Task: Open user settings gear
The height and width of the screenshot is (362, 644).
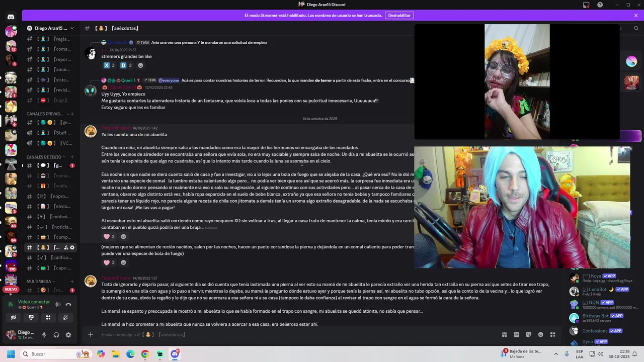Action: [x=68, y=335]
